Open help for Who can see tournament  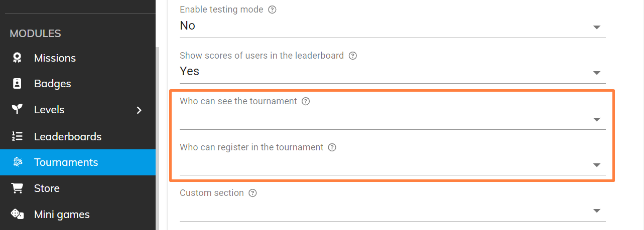[306, 101]
